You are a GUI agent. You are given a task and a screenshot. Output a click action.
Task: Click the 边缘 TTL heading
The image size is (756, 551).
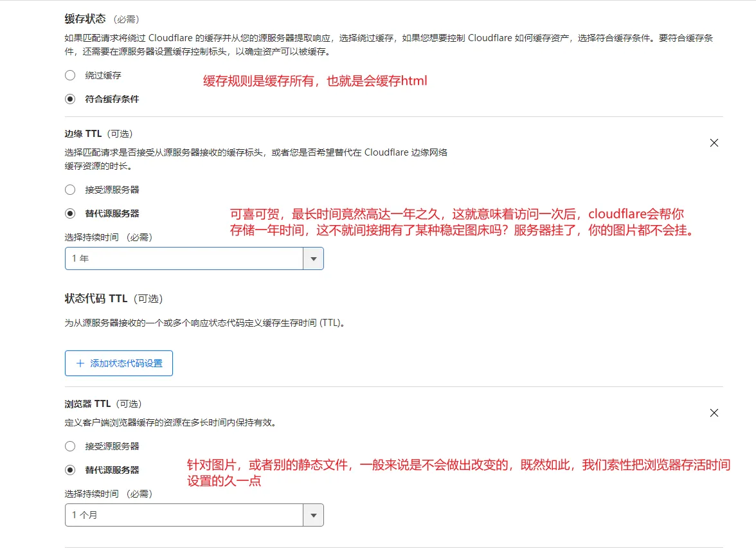[83, 134]
